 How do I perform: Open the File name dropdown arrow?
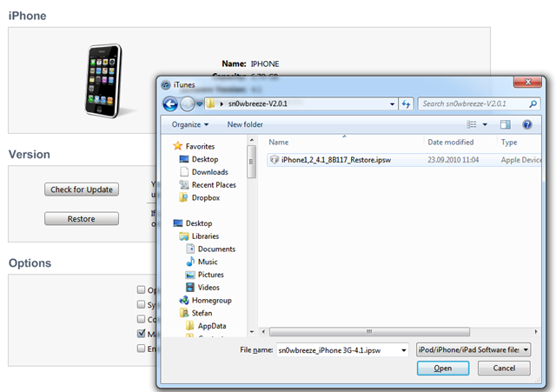click(404, 350)
